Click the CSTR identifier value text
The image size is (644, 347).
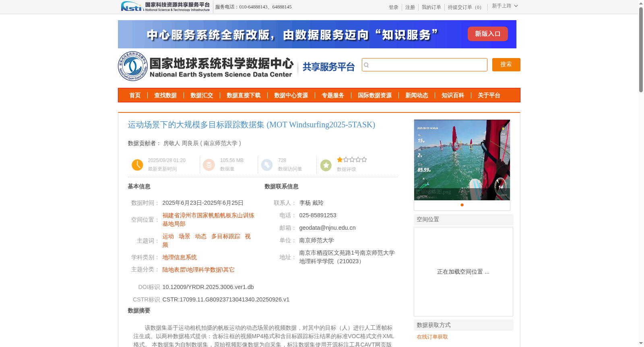coord(226,299)
